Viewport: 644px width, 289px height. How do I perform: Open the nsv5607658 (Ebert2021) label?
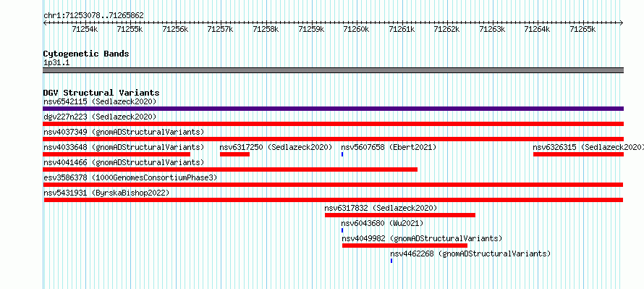389,147
